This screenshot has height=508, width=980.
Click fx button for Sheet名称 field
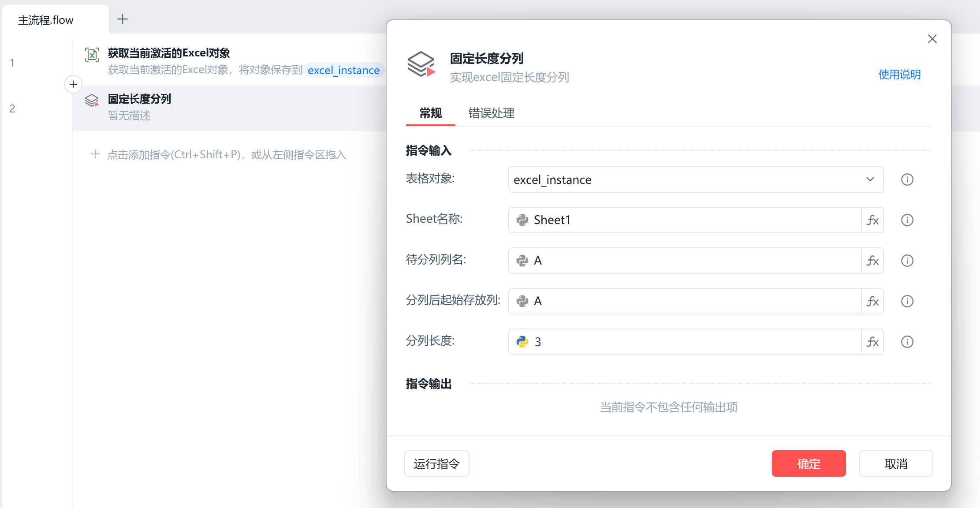point(872,220)
